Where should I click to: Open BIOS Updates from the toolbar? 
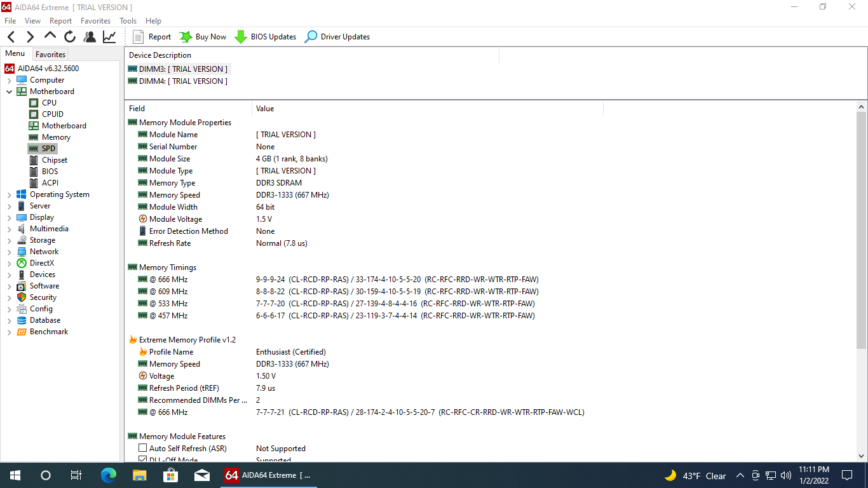tap(266, 37)
